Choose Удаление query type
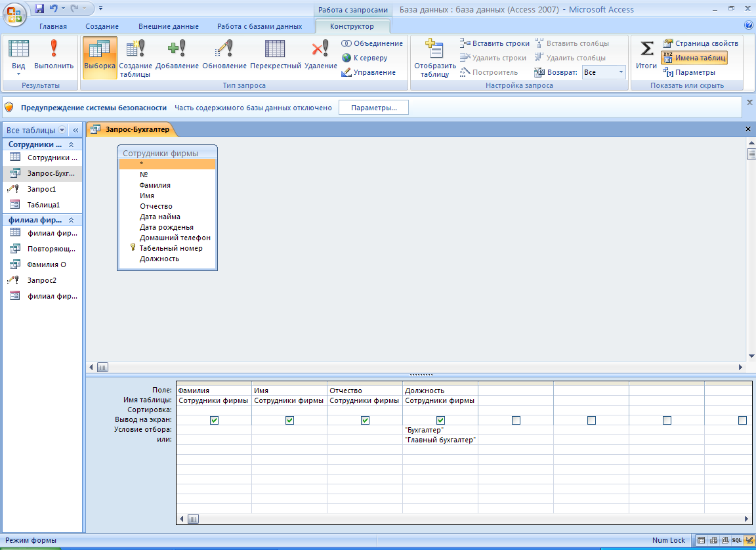 (321, 56)
